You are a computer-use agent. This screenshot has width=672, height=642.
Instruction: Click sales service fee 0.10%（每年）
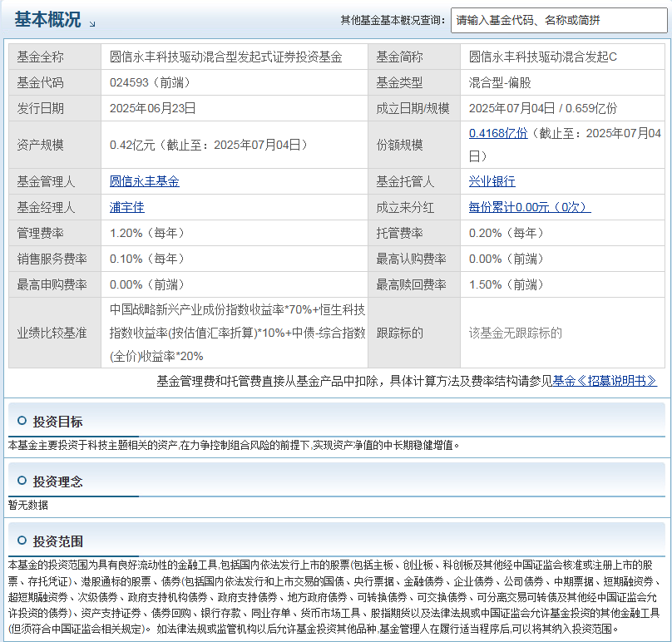(147, 259)
